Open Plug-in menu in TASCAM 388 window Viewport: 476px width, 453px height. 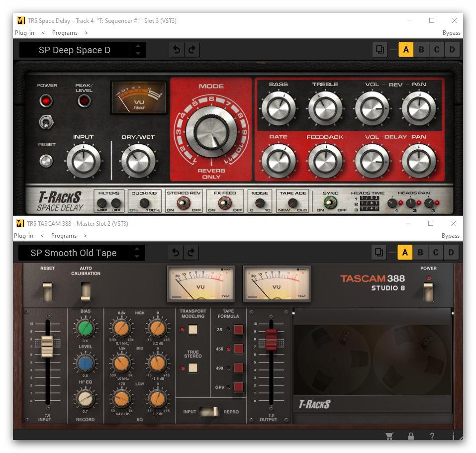point(24,236)
